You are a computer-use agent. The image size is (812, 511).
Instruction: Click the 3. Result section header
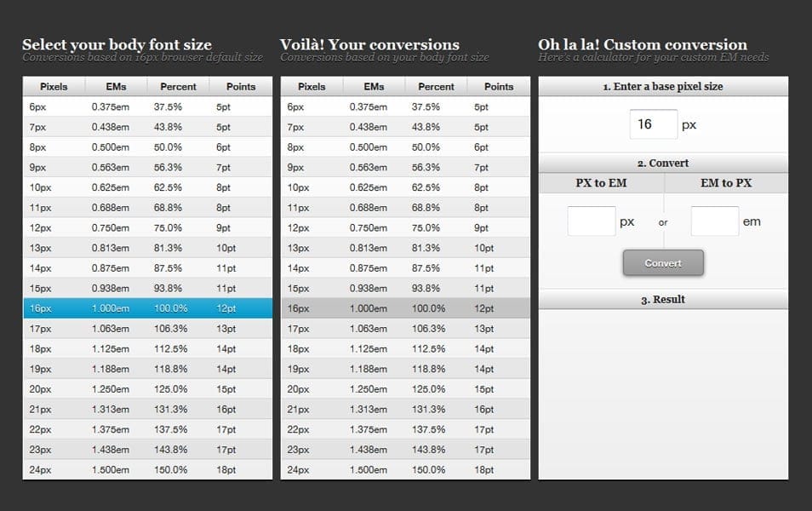[x=662, y=299]
